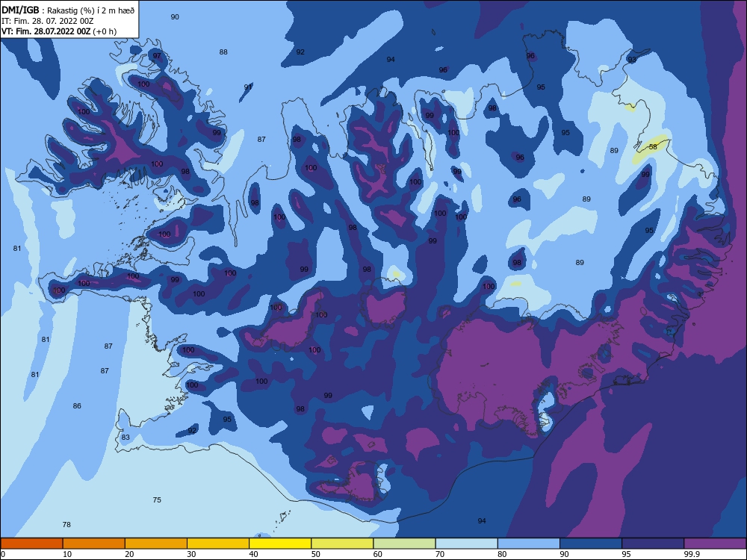Click the dark orange 0–10 legend swatch
This screenshot has width=747, height=560.
point(31,544)
